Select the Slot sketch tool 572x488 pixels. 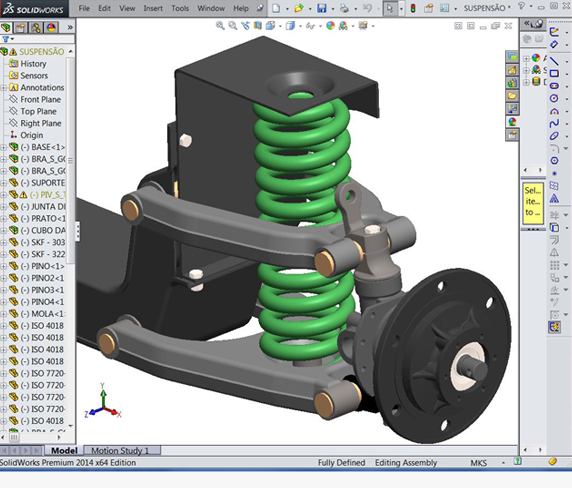coord(554,86)
